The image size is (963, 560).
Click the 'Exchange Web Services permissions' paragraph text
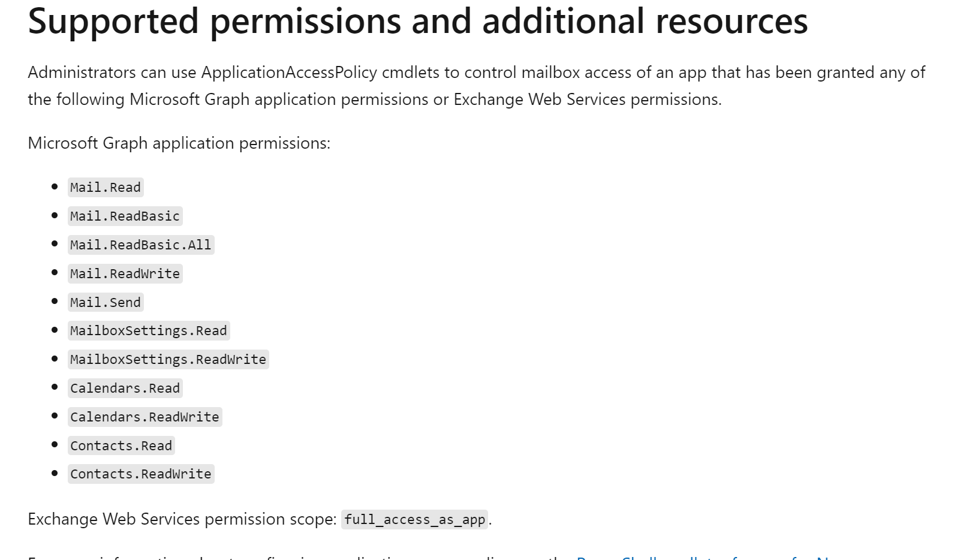point(587,100)
